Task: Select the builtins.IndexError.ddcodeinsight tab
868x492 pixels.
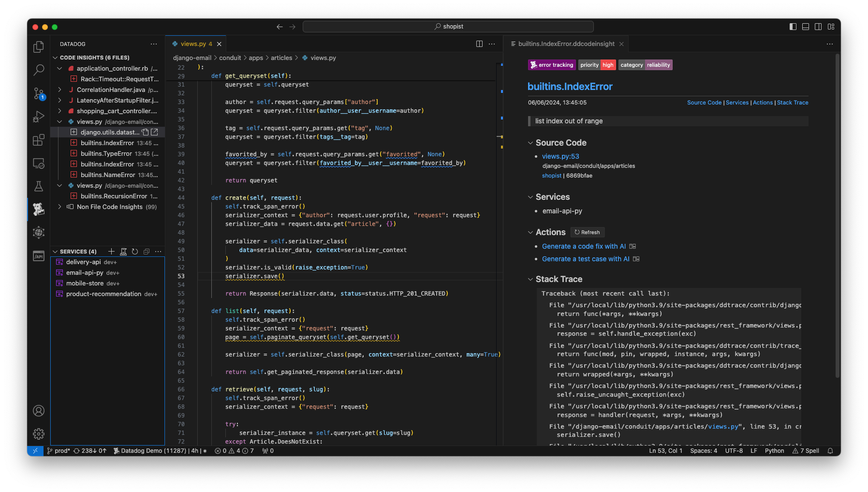Action: tap(566, 44)
